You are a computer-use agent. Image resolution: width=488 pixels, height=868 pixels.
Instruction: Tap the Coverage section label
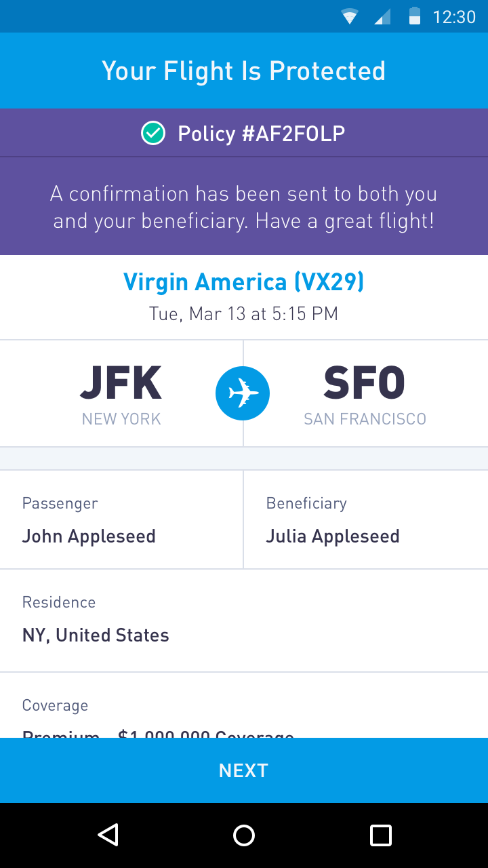pos(55,705)
